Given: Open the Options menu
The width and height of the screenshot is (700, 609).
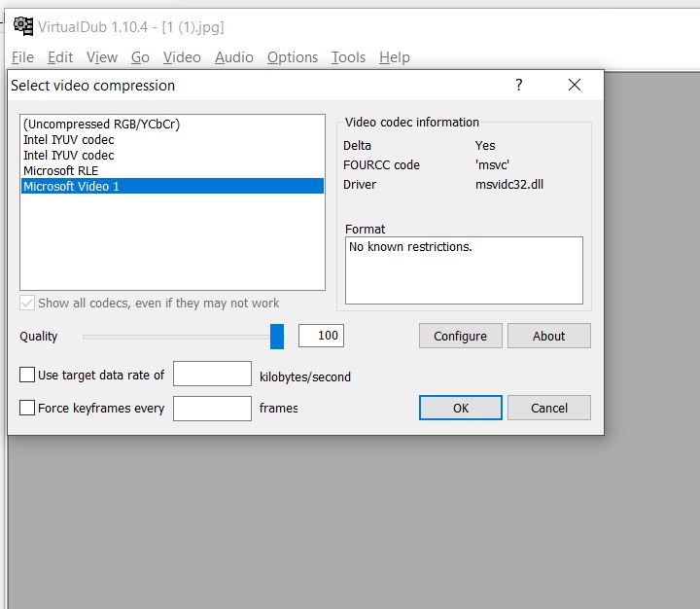Looking at the screenshot, I should pyautogui.click(x=293, y=57).
